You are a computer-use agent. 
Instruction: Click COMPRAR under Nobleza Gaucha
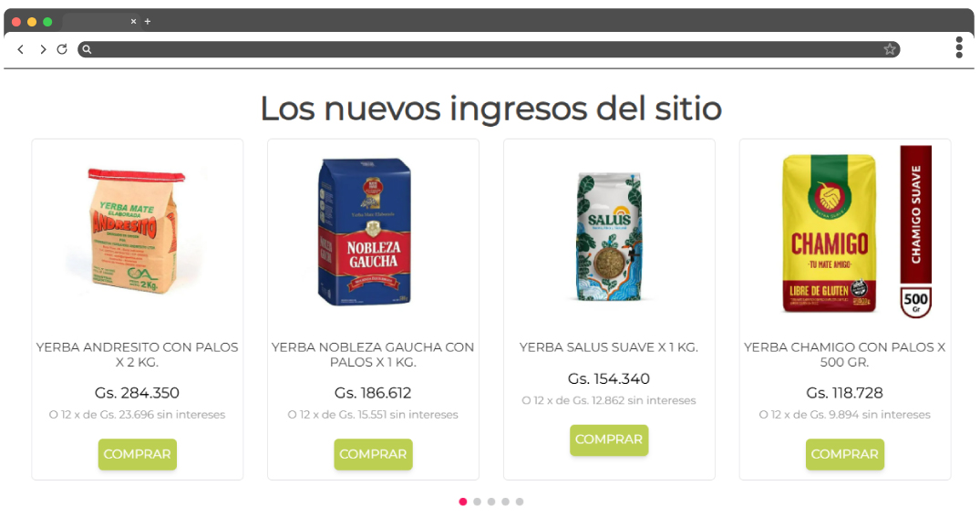[x=373, y=454]
